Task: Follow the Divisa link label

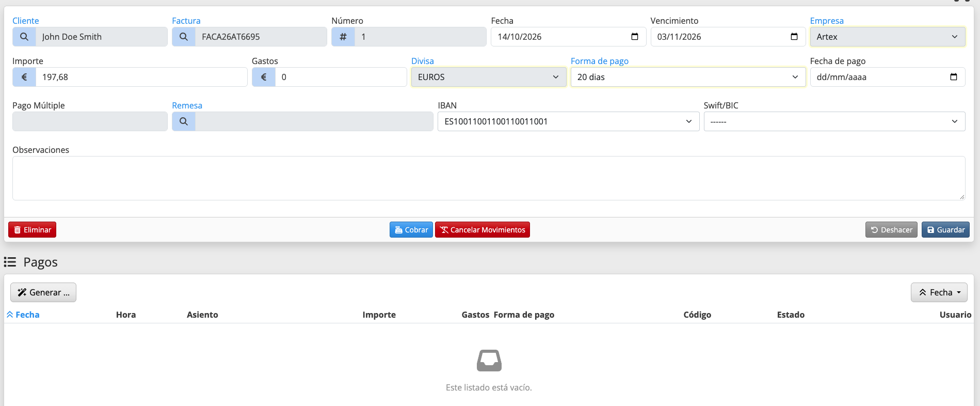Action: [x=423, y=61]
